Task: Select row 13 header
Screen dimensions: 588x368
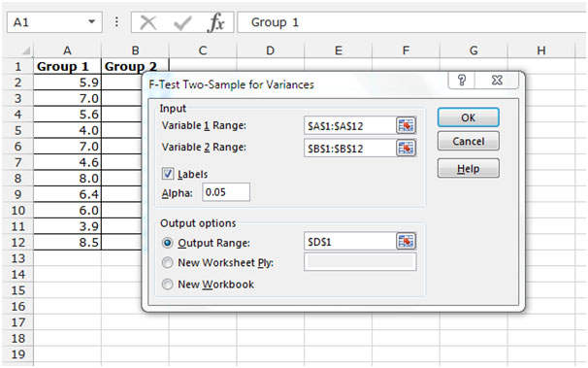Action: (x=18, y=258)
